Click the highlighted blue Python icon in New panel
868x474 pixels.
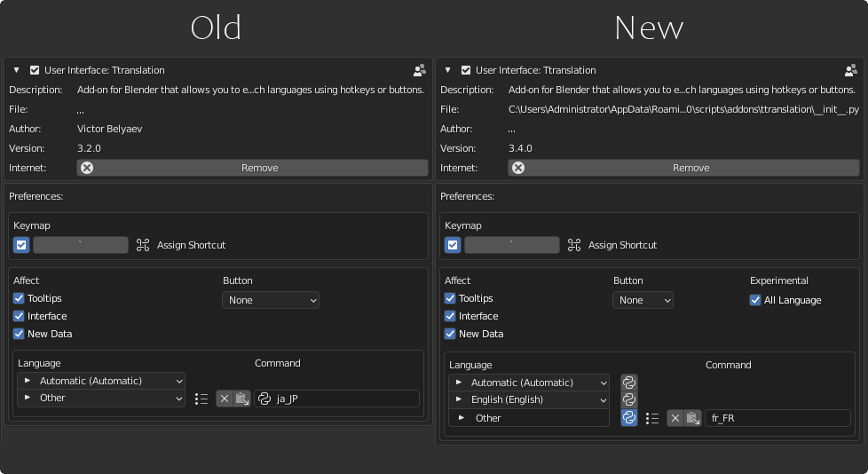pyautogui.click(x=629, y=417)
